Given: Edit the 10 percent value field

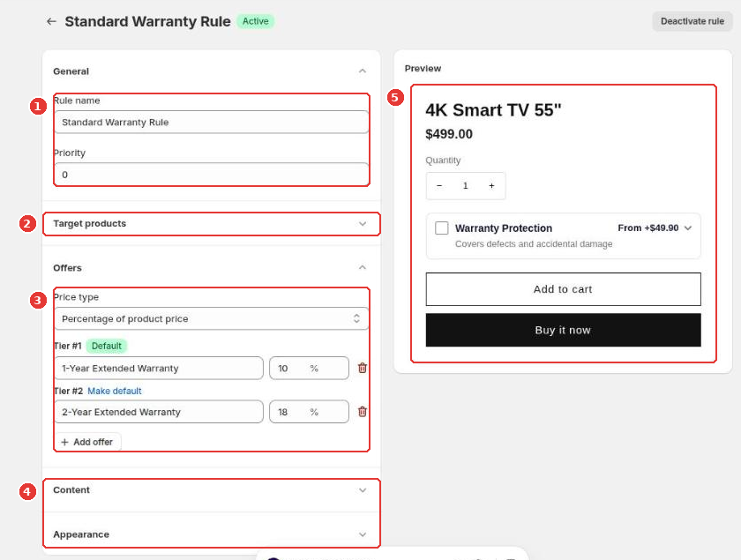Looking at the screenshot, I should pos(309,368).
